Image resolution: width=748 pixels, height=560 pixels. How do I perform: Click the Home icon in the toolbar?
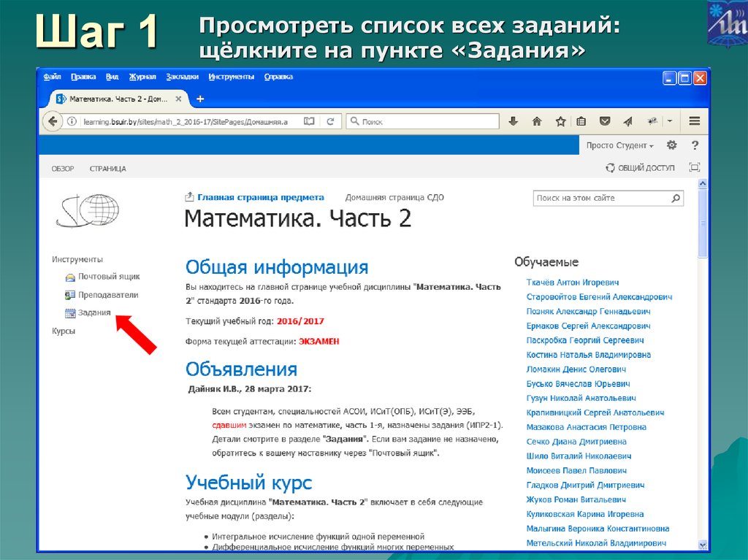coord(538,121)
